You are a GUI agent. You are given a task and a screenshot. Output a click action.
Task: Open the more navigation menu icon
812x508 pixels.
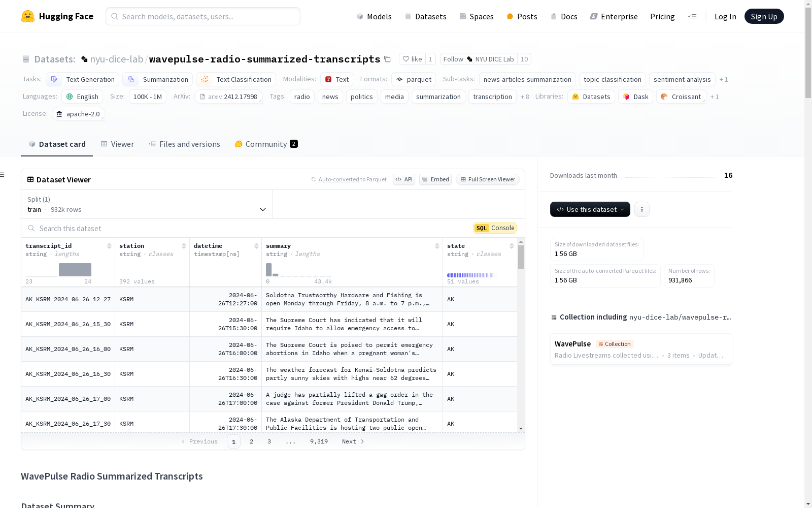(x=692, y=16)
